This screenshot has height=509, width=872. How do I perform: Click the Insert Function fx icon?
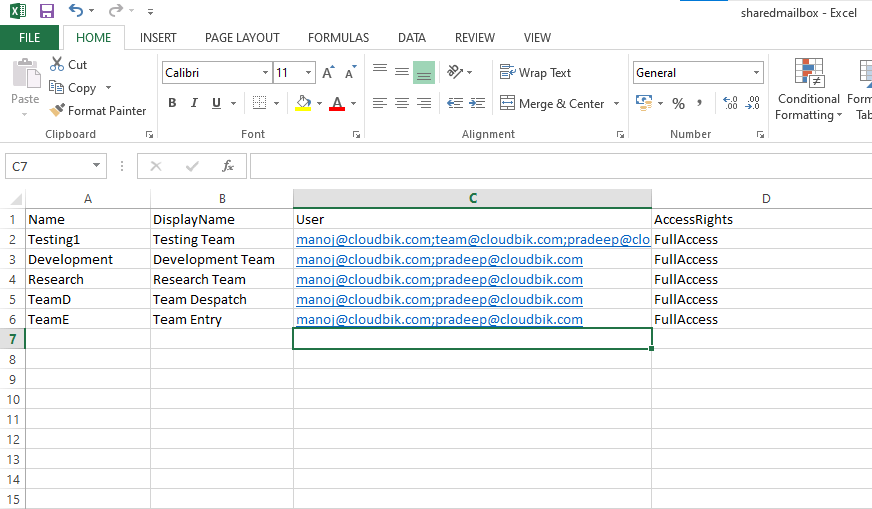tap(228, 166)
